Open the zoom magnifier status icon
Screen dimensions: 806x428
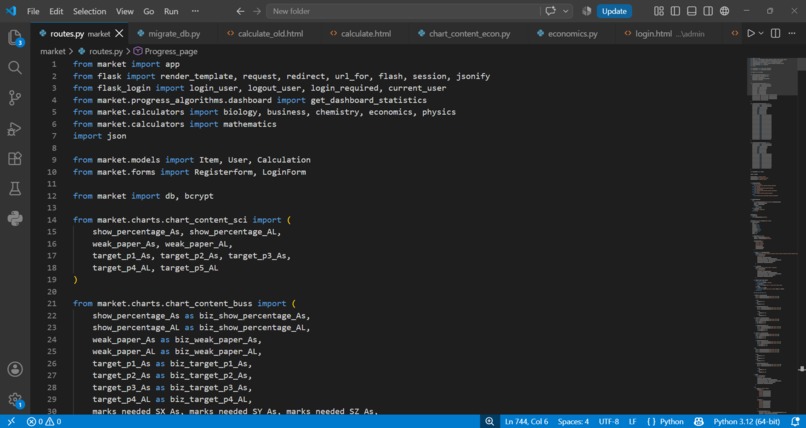point(489,421)
